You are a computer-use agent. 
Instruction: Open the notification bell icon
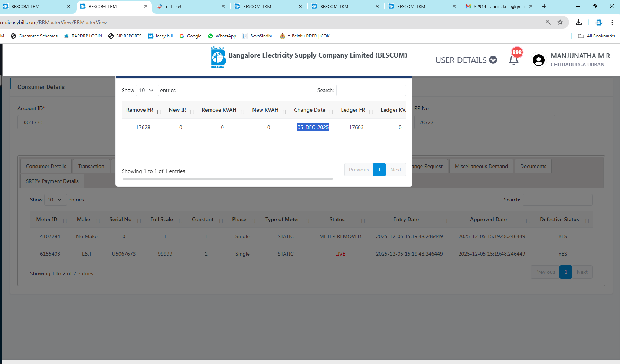tap(514, 60)
